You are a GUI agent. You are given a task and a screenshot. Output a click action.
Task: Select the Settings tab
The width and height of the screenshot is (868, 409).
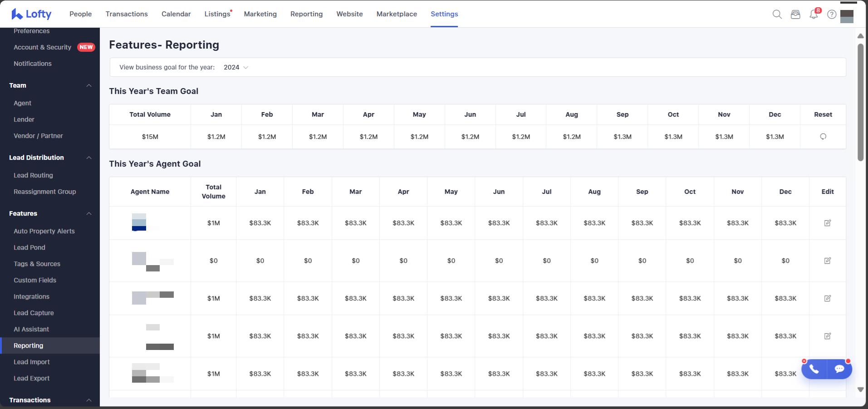pos(444,14)
